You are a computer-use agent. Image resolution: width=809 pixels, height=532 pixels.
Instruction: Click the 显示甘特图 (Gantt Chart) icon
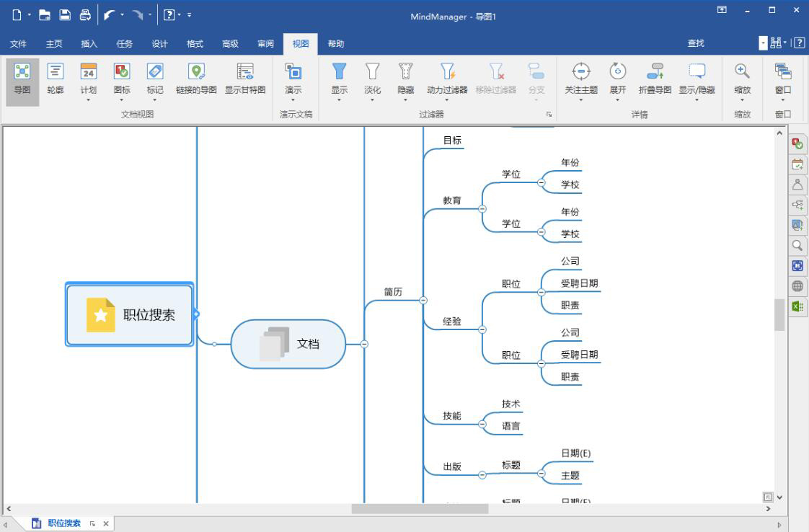244,78
